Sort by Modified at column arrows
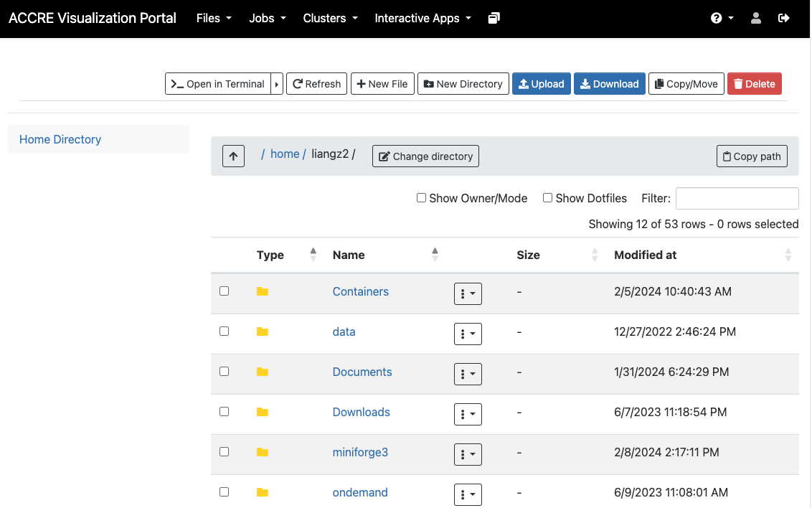The image size is (812, 508). click(788, 255)
